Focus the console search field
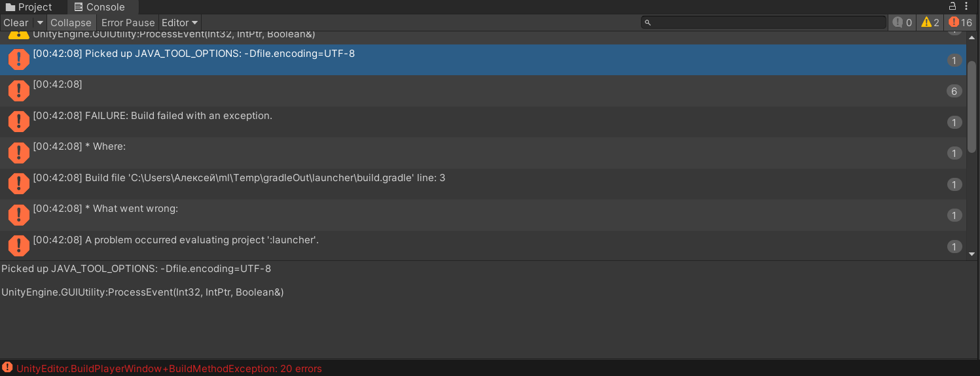The image size is (980, 376). tap(763, 22)
